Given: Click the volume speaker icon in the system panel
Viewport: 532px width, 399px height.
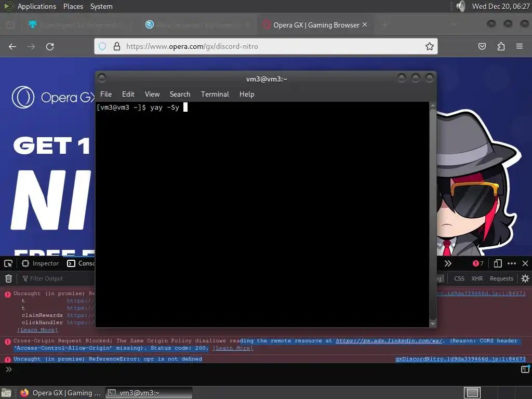Looking at the screenshot, I should [461, 6].
